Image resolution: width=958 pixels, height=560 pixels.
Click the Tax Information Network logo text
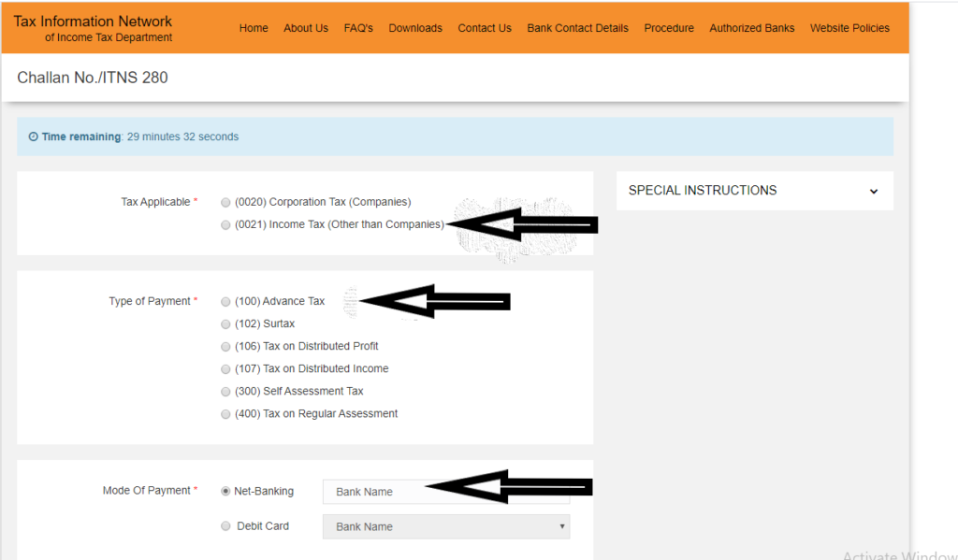click(93, 22)
